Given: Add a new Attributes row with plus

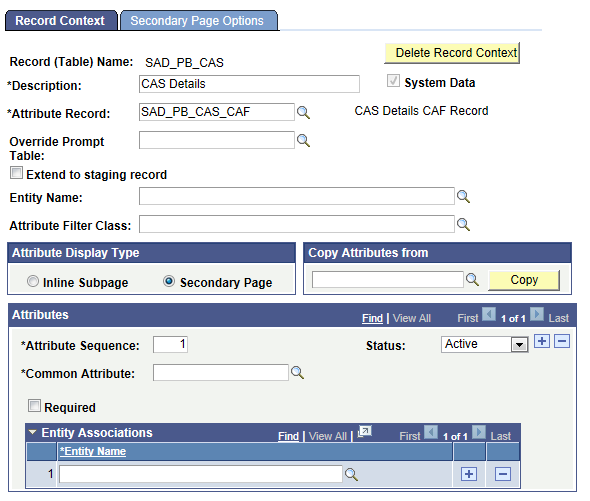Looking at the screenshot, I should (x=542, y=341).
